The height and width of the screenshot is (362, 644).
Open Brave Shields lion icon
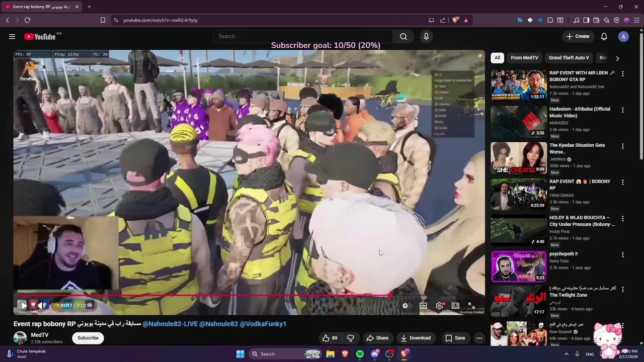455,20
